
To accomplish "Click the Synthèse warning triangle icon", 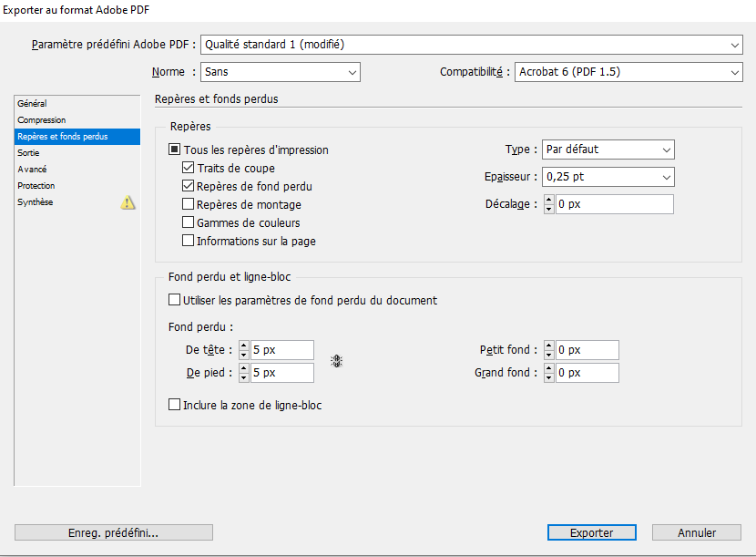I will point(128,202).
